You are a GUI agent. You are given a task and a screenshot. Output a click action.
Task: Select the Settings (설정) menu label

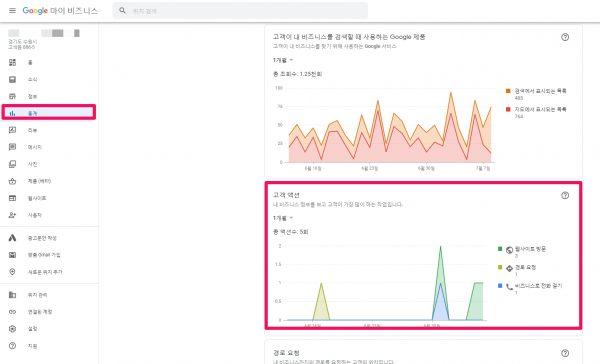tap(33, 329)
